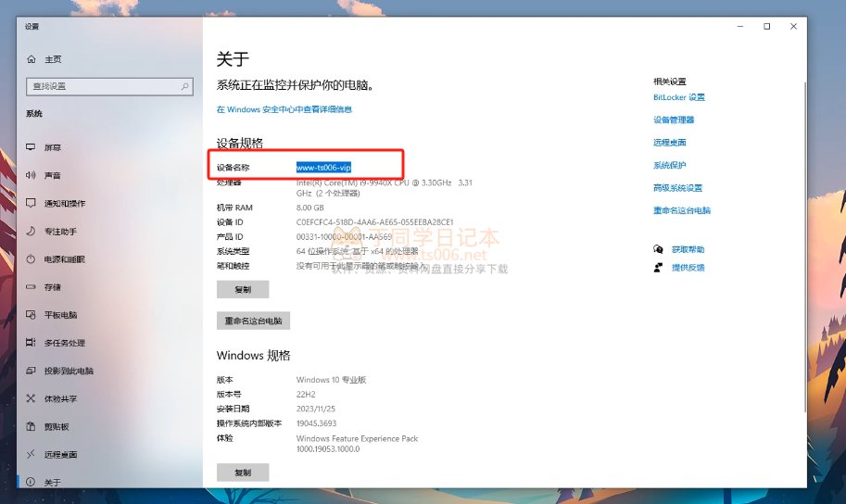Click the gray 重命名这台电脑 button

[x=254, y=321]
